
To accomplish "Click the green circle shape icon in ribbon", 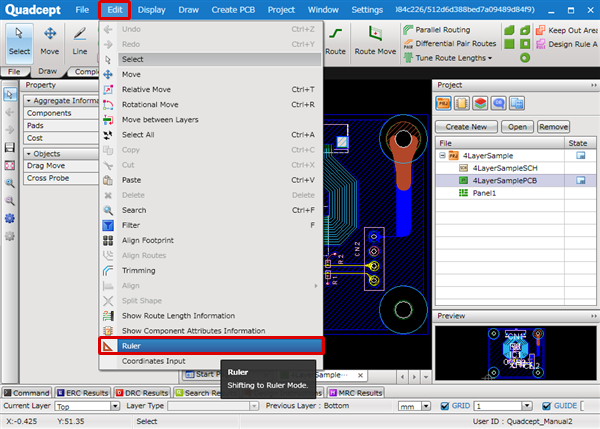I will point(525,58).
